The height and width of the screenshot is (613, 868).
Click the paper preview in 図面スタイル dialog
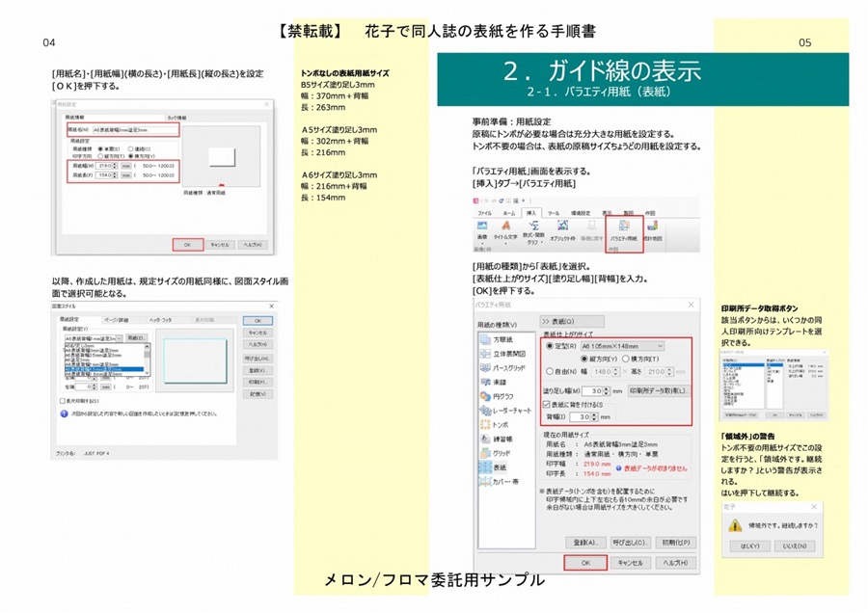pos(195,360)
